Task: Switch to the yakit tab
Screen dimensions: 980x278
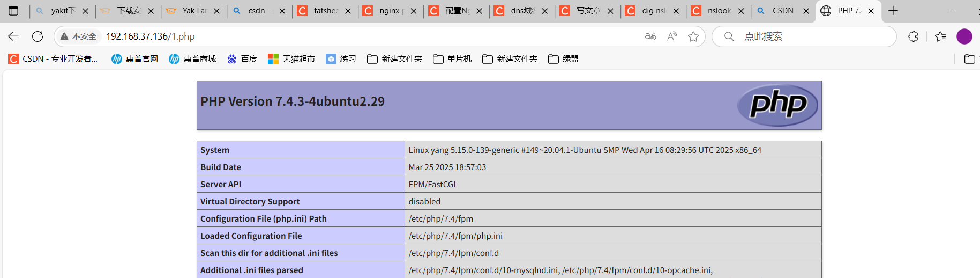Action: [x=63, y=11]
